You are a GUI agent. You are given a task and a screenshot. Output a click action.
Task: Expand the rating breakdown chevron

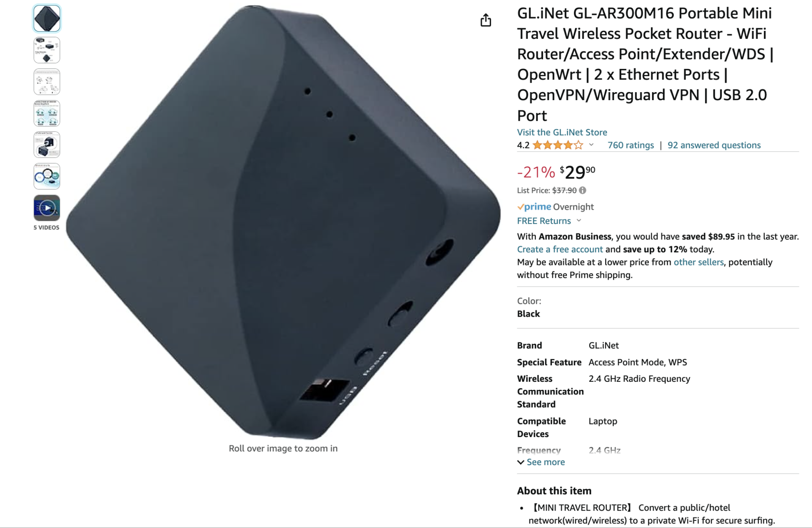(x=591, y=145)
